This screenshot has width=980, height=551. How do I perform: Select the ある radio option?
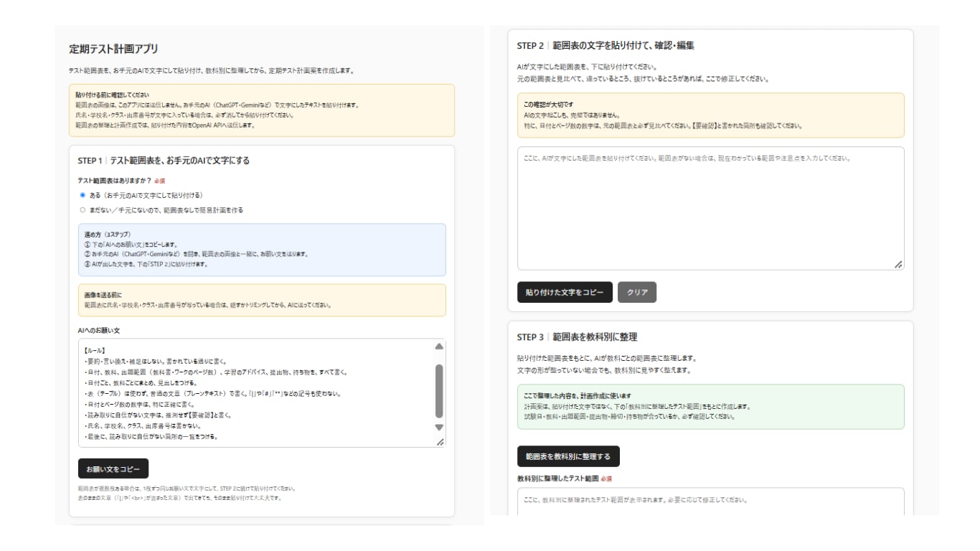83,195
